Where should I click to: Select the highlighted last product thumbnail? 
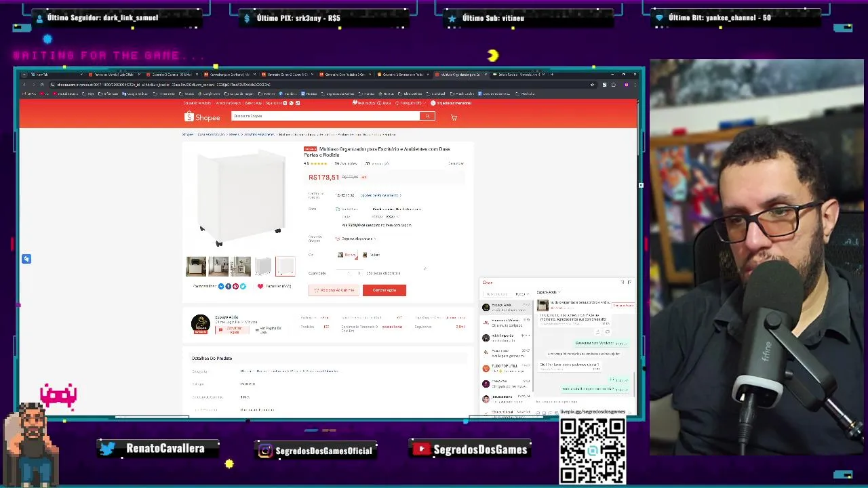pos(285,266)
